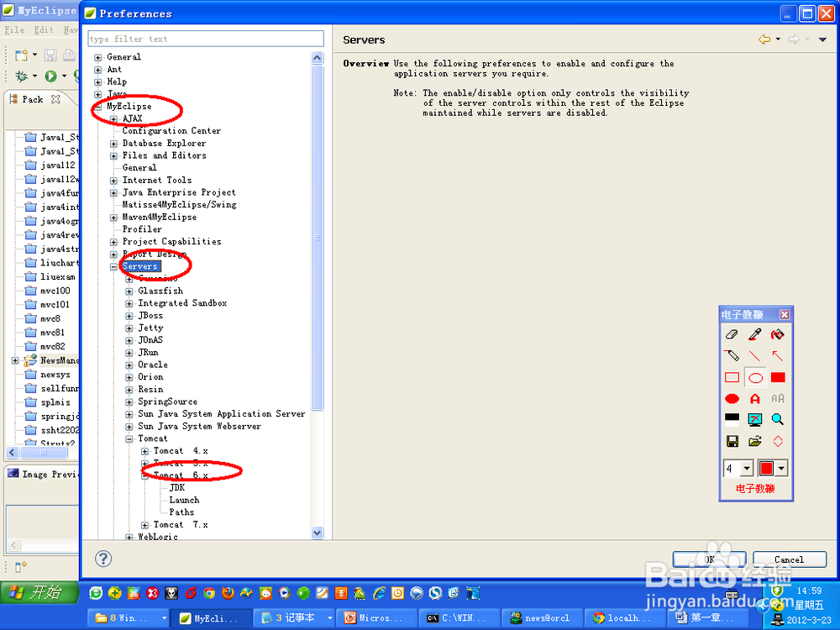840x630 pixels.
Task: Expand the General preferences node
Action: point(98,57)
